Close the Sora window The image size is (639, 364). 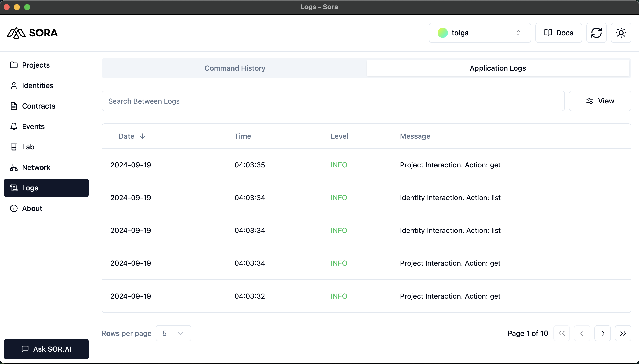click(7, 7)
